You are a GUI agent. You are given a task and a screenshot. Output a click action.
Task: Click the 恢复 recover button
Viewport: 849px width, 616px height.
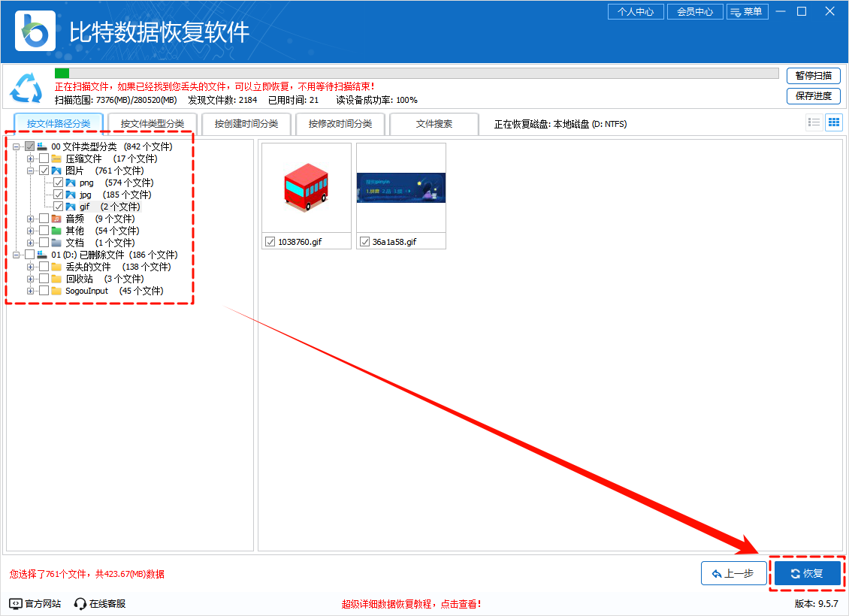(807, 572)
